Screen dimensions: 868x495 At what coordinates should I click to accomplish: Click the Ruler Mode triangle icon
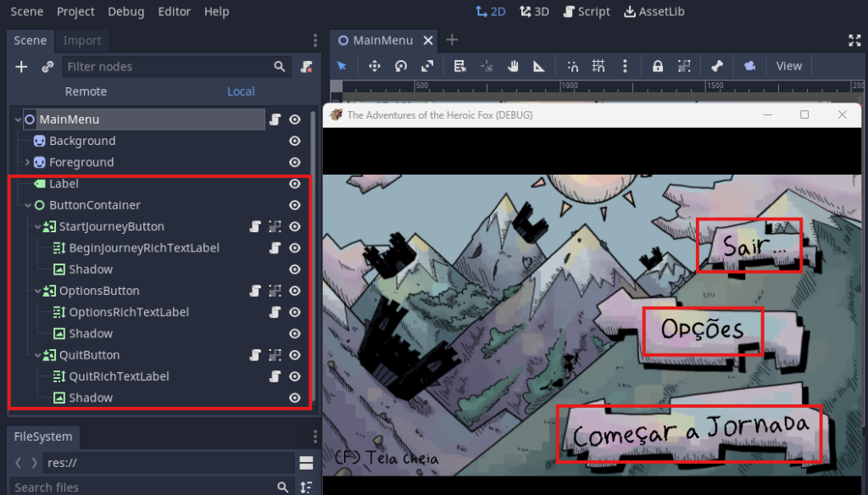(x=539, y=66)
